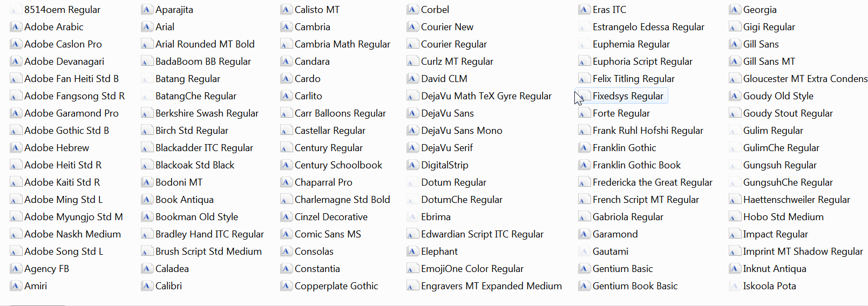Image resolution: width=868 pixels, height=306 pixels.
Task: Click the font icon beside Adobe Caslon Pro
Action: click(x=16, y=44)
